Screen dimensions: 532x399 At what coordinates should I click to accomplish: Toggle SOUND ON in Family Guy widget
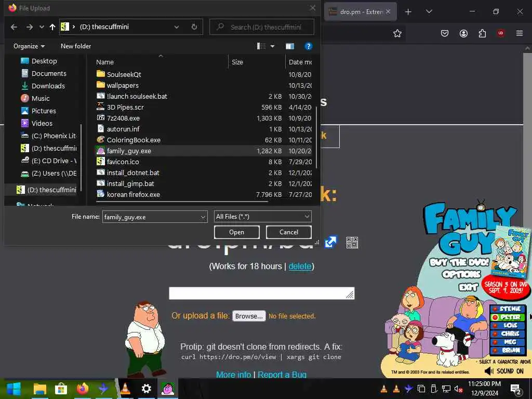coord(504,371)
